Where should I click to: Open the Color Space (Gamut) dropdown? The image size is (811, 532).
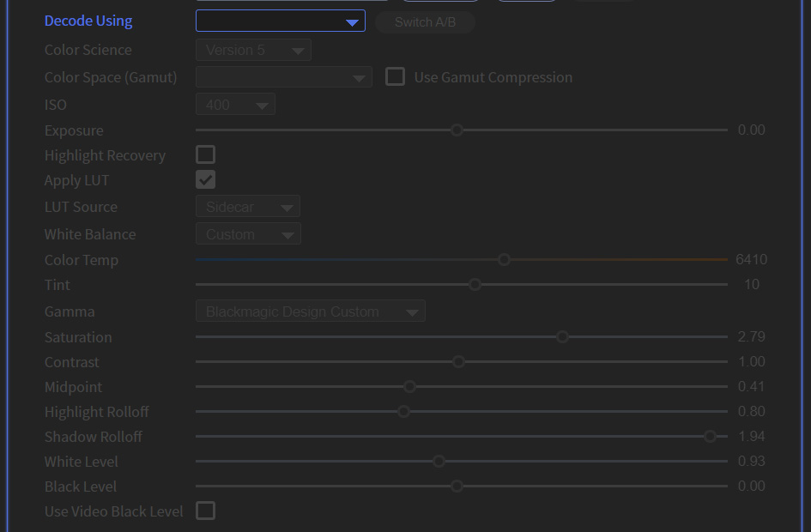click(x=283, y=76)
